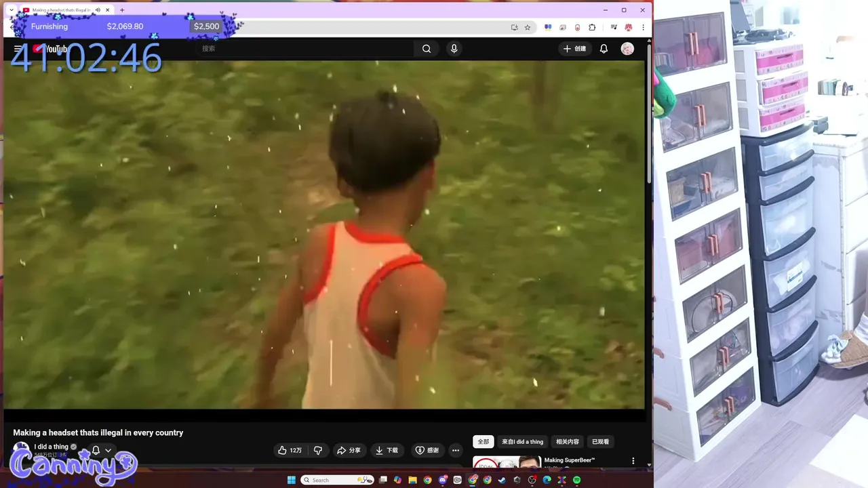
Task: Open the media control icon in Chrome toolbar
Action: (614, 27)
